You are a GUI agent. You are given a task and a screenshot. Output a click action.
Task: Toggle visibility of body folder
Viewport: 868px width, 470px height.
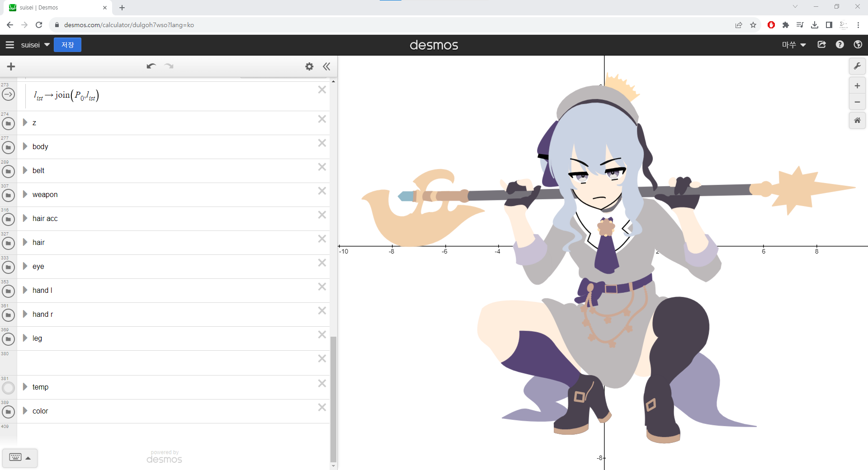coord(8,147)
